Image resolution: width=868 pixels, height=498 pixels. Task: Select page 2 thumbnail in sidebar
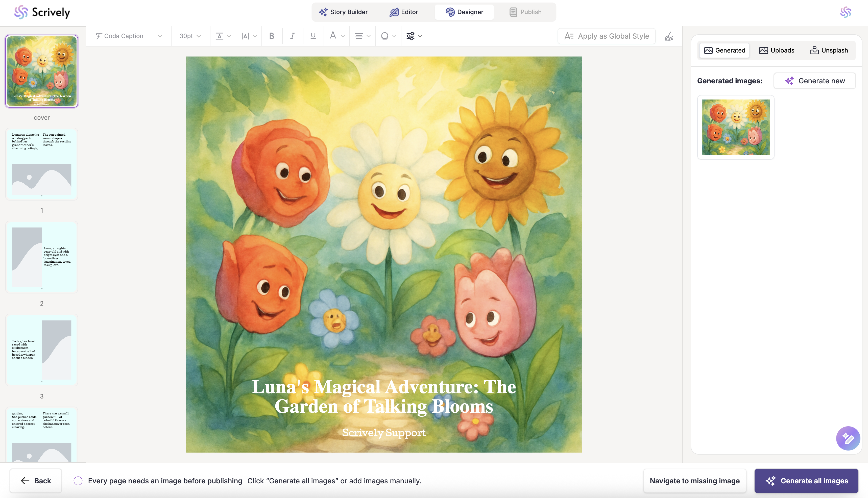(42, 257)
